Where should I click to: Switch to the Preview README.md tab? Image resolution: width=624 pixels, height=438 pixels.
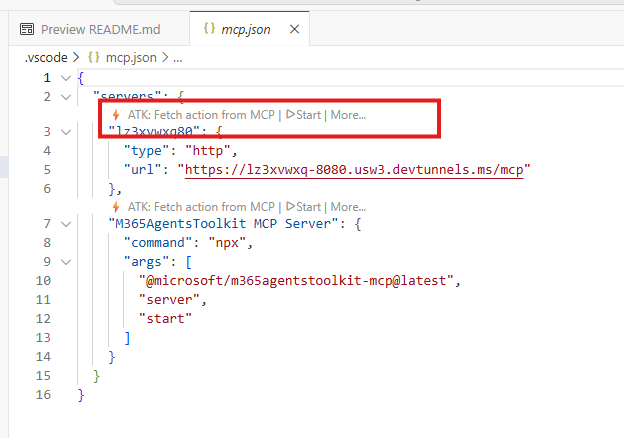point(99,29)
